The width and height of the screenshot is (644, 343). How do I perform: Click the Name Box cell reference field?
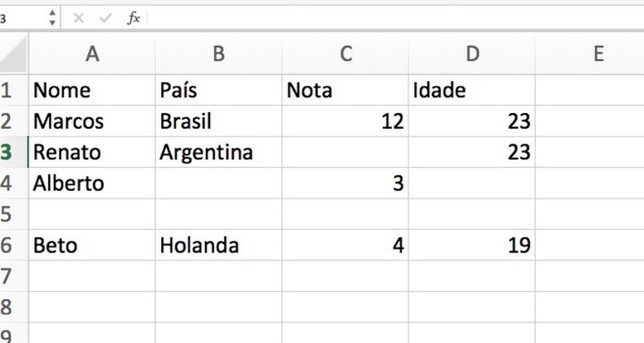point(23,18)
